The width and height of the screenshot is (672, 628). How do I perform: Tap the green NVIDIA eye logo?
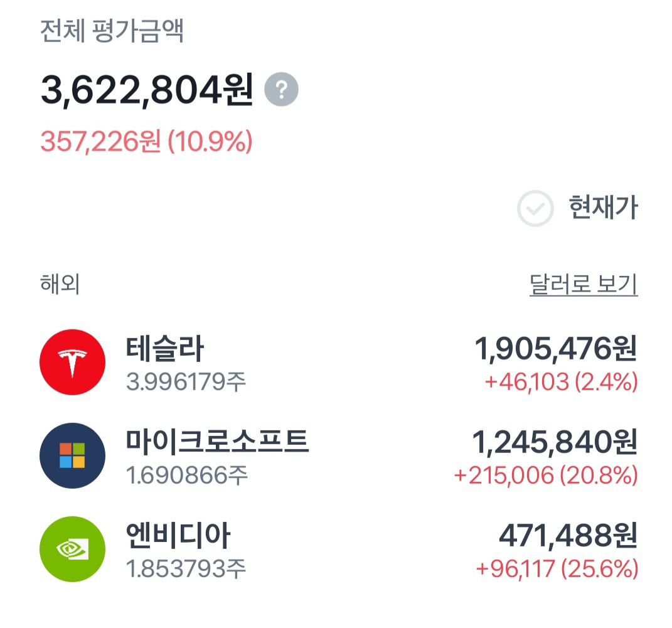coord(72,550)
